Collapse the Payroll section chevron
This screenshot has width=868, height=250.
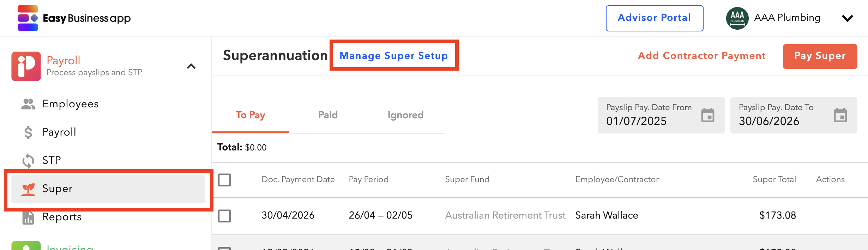click(191, 66)
